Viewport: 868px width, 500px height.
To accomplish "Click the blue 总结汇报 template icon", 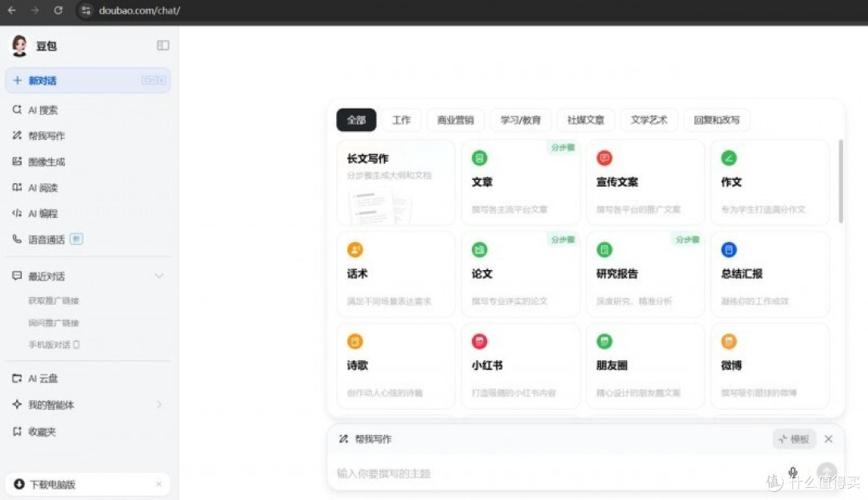I will pos(729,250).
